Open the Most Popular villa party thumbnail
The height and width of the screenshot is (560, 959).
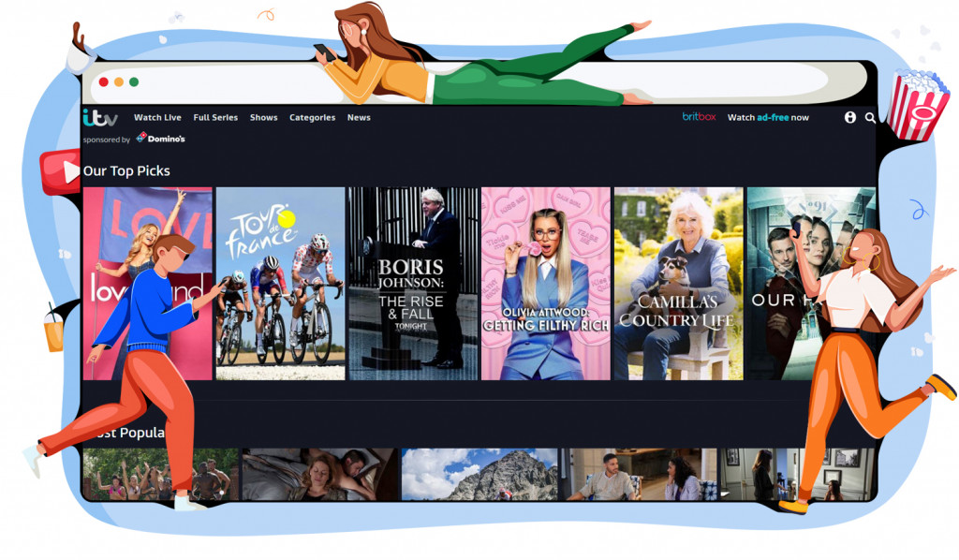(161, 475)
